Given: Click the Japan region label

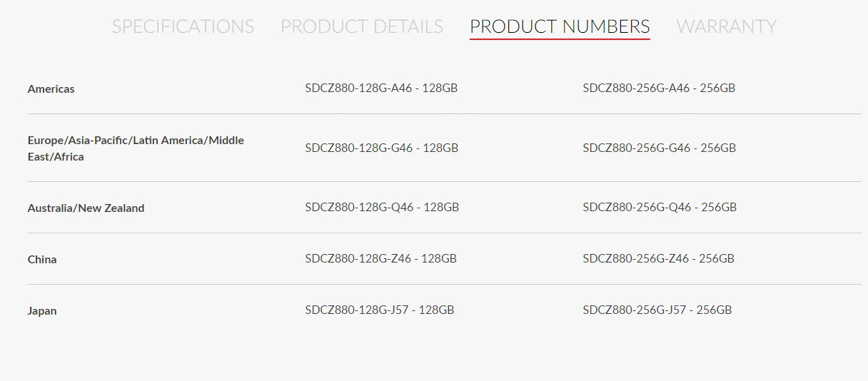Looking at the screenshot, I should (x=42, y=311).
